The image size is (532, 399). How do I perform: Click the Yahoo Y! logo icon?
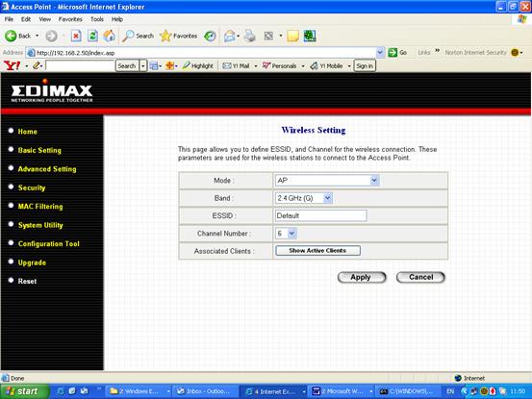tap(12, 65)
